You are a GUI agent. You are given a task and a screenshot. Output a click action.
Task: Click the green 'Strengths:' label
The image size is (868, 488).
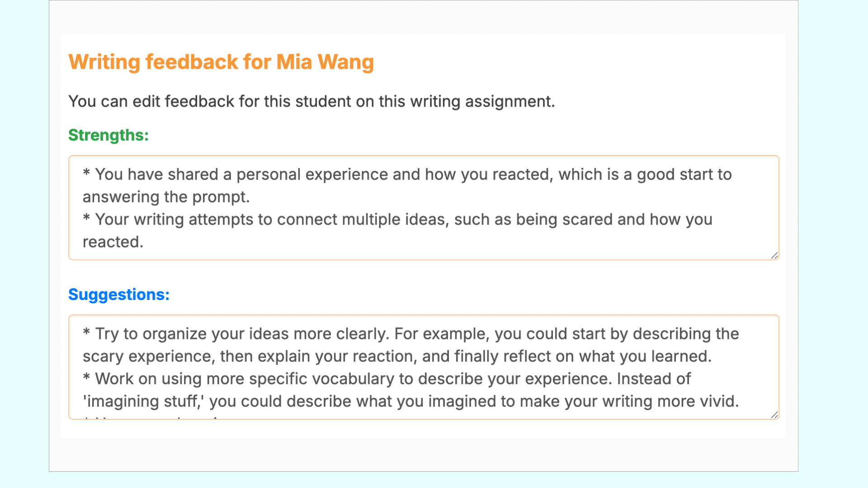(x=108, y=135)
